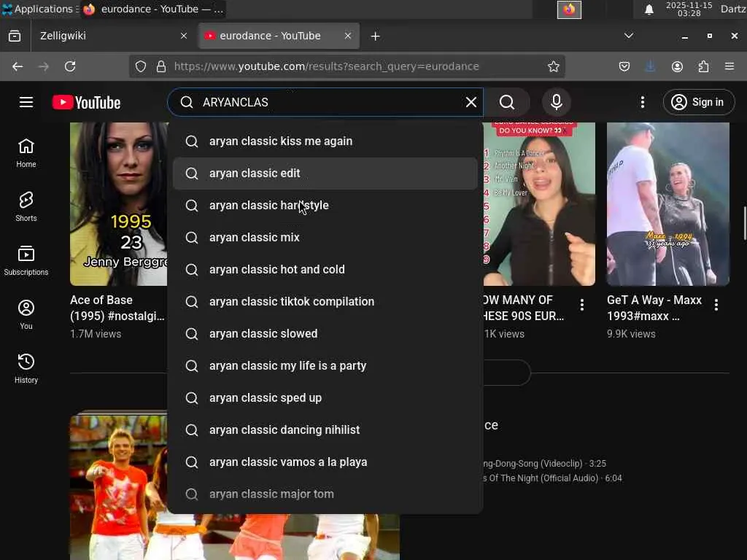Screen dimensions: 747x560
Task: Open the Firefox application menu
Action: (729, 66)
